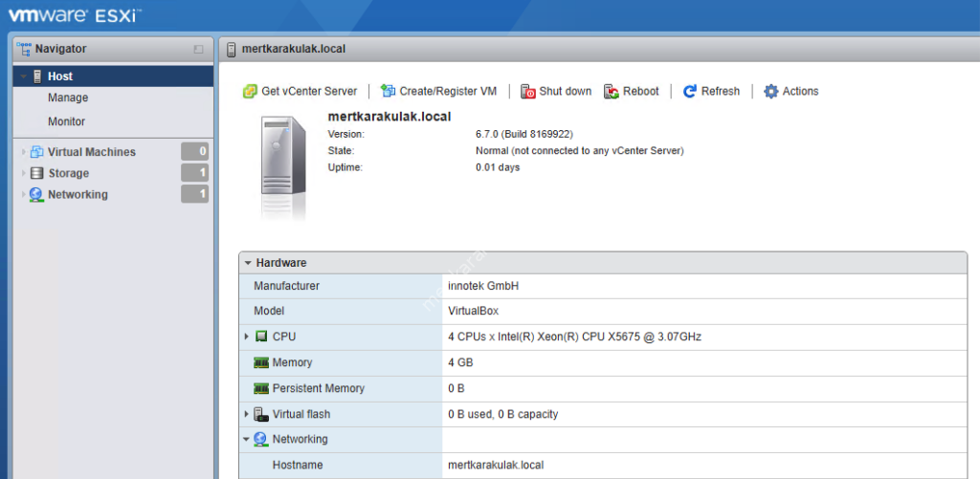Expand the Storage tree node
Screen dimensions: 980x479
coord(24,173)
